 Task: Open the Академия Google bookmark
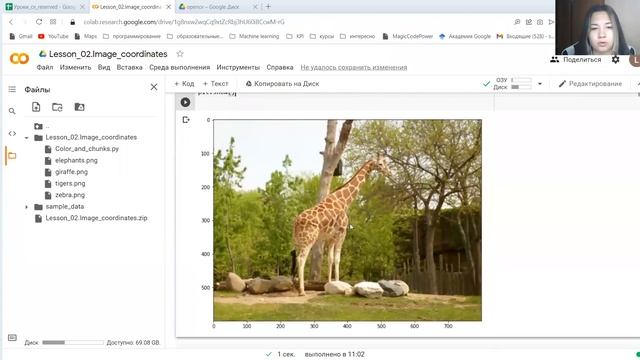[x=465, y=36]
